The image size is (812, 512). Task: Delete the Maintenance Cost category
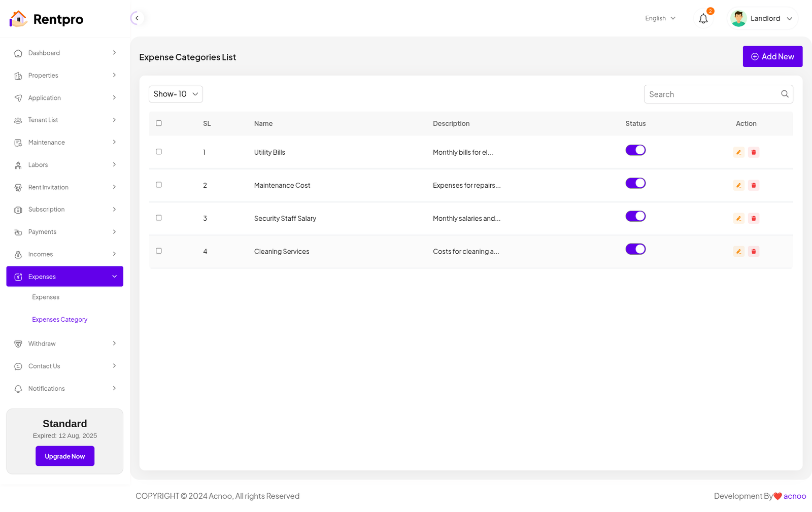pyautogui.click(x=754, y=185)
